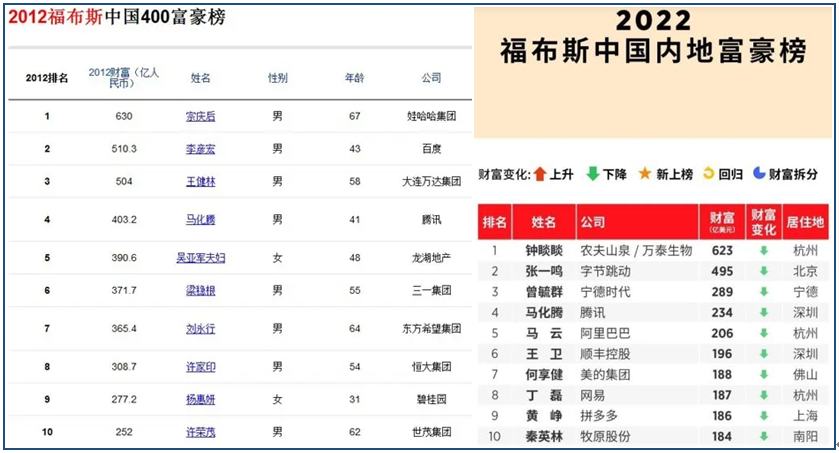Click the red 财富变化 header
The height and width of the screenshot is (453, 839).
click(x=764, y=221)
